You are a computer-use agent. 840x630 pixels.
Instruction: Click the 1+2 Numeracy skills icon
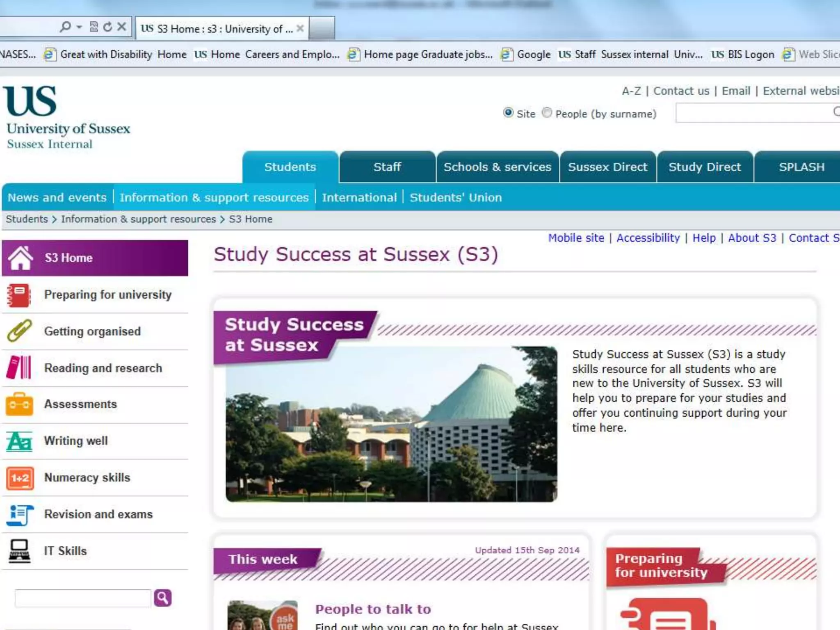point(20,478)
